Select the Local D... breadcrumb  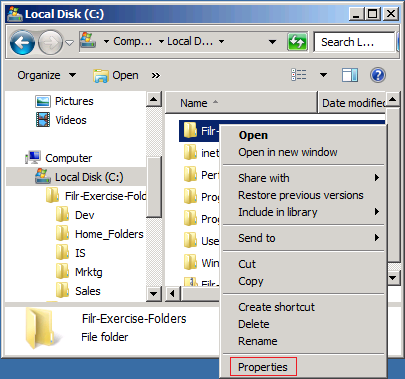point(190,41)
